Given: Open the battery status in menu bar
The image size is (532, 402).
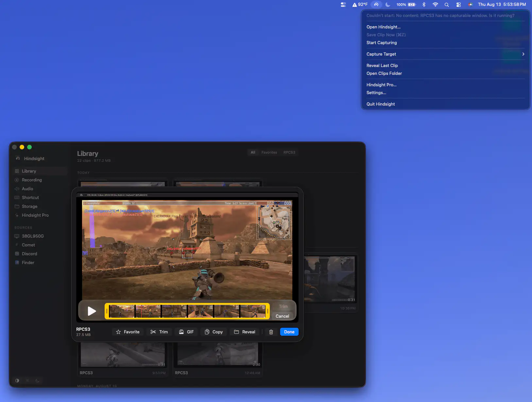Looking at the screenshot, I should point(406,5).
